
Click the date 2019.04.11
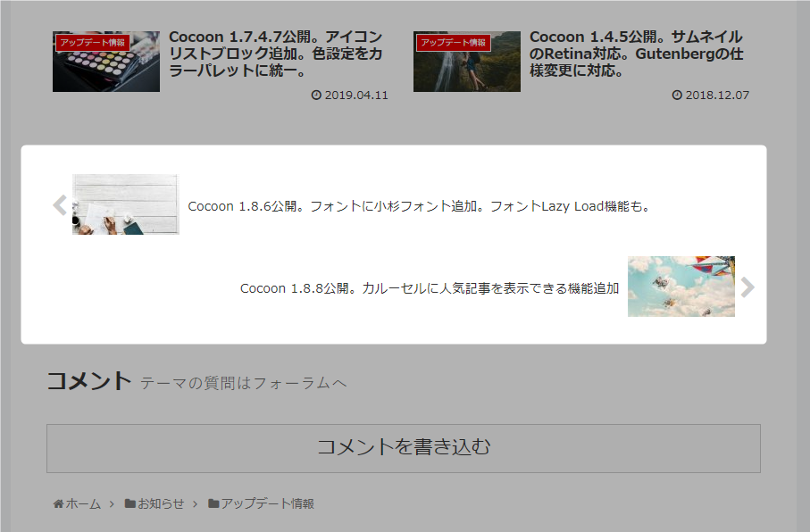(356, 95)
